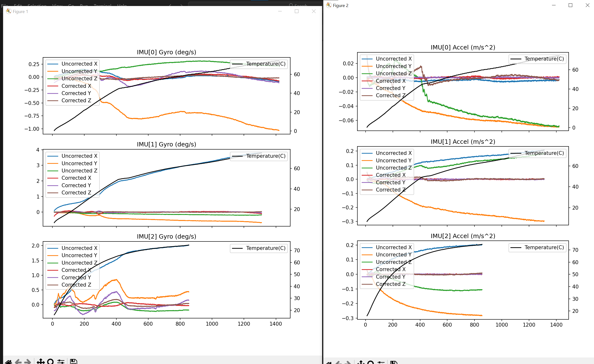The width and height of the screenshot is (594, 364).
Task: Click the '−0.06' y-axis label in IMU[0] Accel
Action: click(x=346, y=121)
